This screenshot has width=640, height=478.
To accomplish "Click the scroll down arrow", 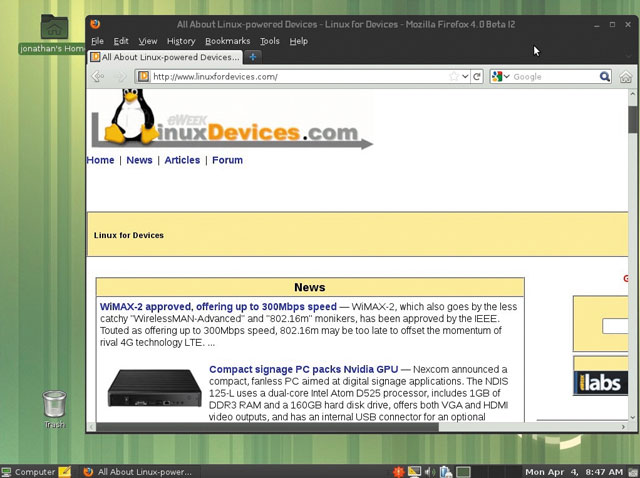I will coord(633,417).
